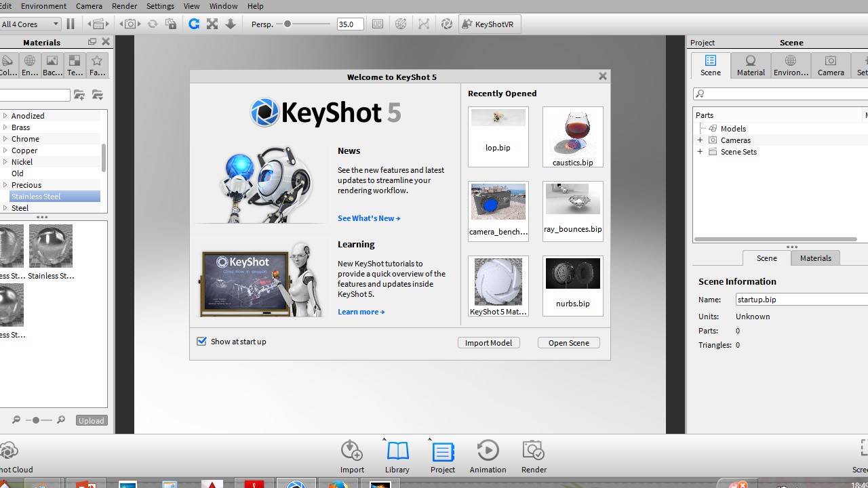Open Firefox from the taskbar

pyautogui.click(x=337, y=483)
